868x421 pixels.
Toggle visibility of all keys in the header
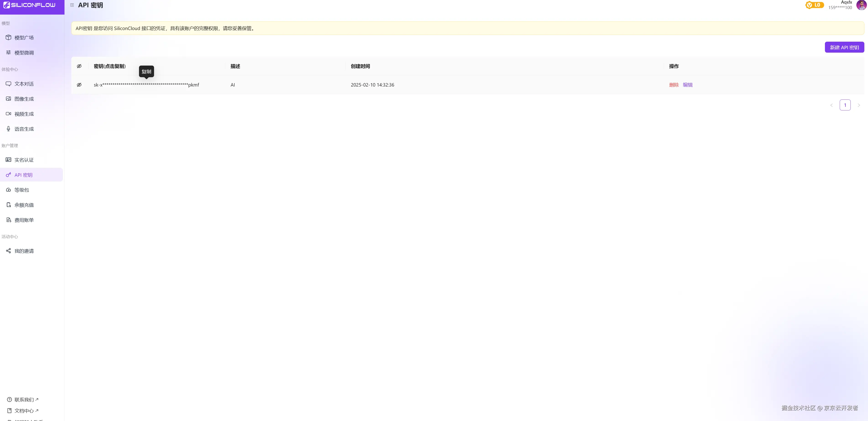click(79, 66)
